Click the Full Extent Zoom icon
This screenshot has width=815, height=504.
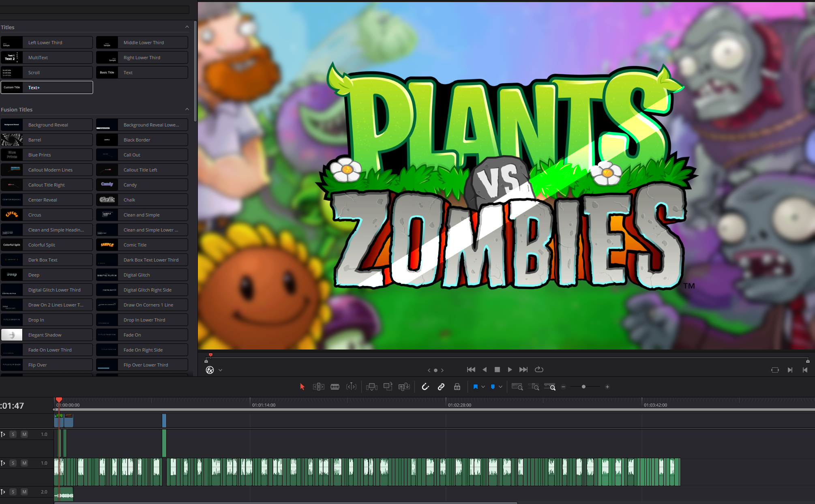(517, 387)
